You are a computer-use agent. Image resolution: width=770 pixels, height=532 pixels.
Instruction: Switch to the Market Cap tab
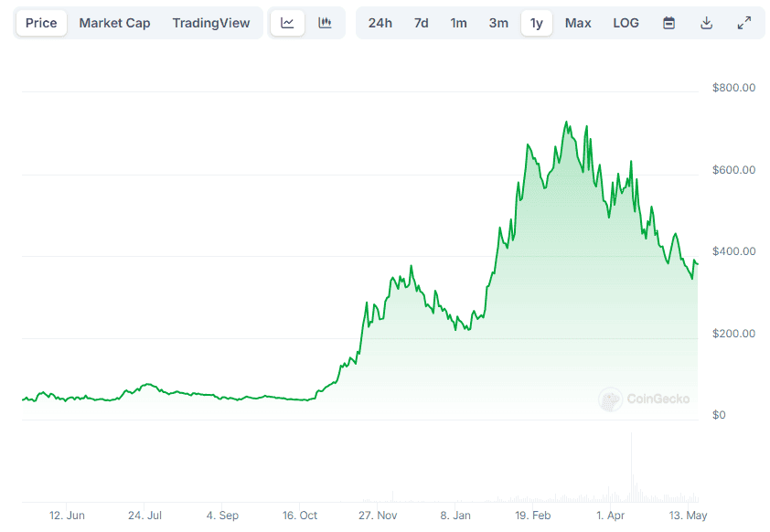(114, 23)
